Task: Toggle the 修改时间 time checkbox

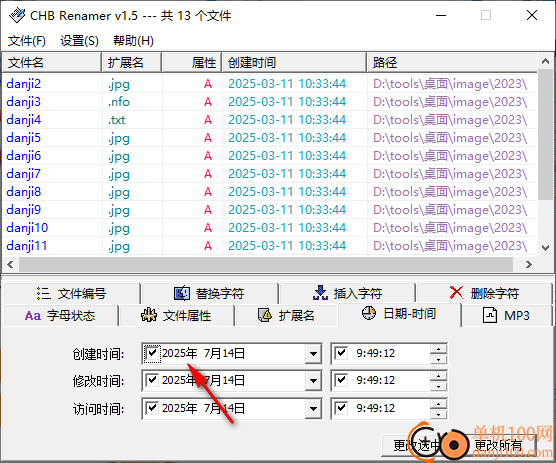Action: point(341,380)
